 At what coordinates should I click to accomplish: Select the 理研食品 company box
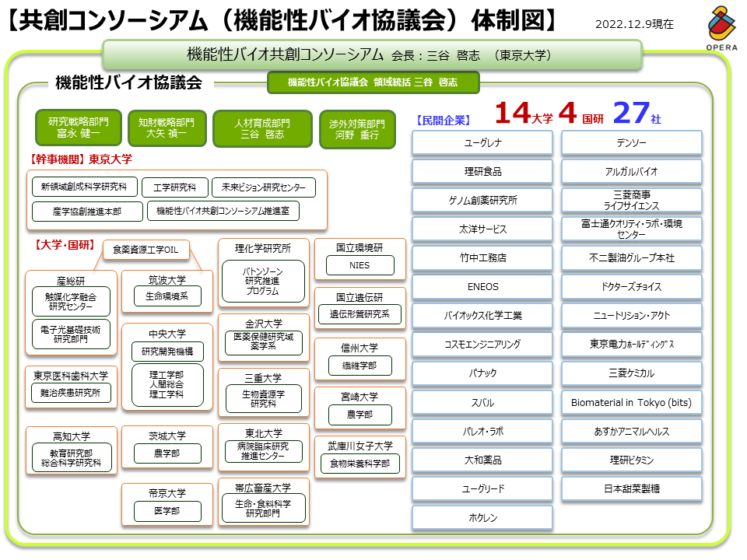coord(482,171)
